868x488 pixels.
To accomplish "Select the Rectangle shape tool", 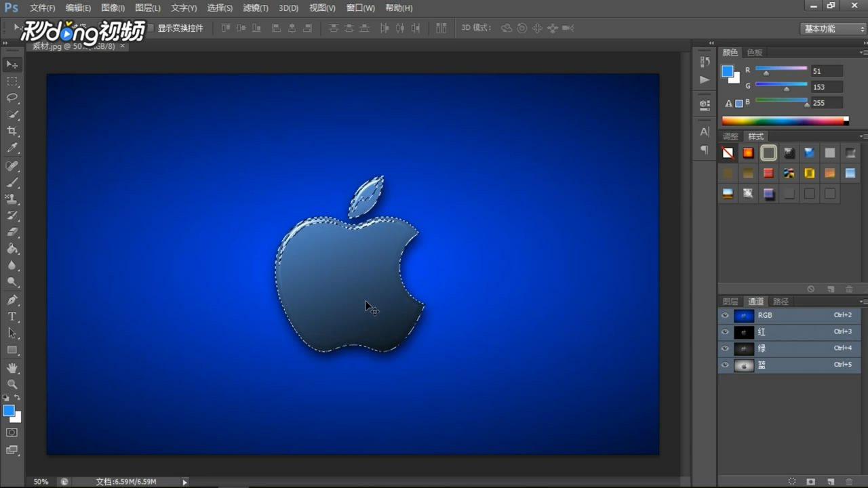I will pos(12,350).
